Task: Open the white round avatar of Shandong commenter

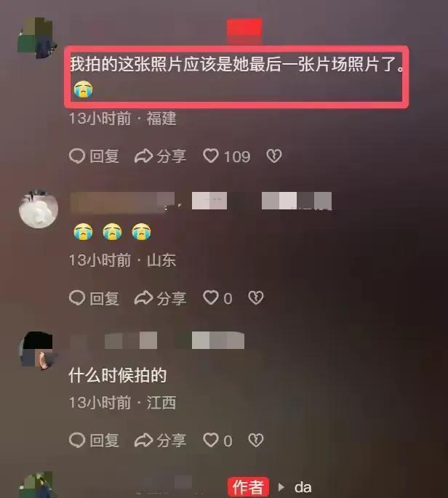Action: 39,209
